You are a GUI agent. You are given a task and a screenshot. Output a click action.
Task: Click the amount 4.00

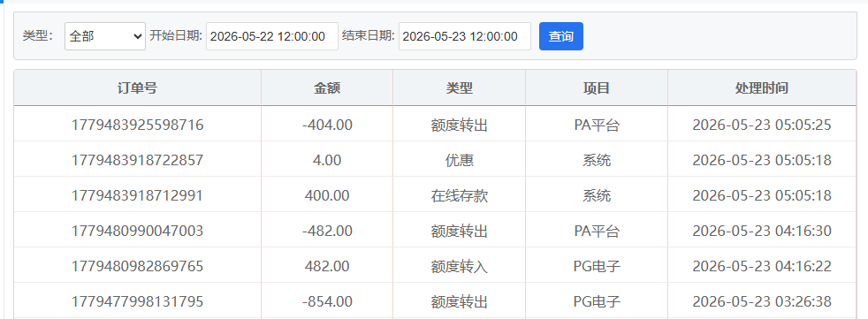[x=327, y=160]
